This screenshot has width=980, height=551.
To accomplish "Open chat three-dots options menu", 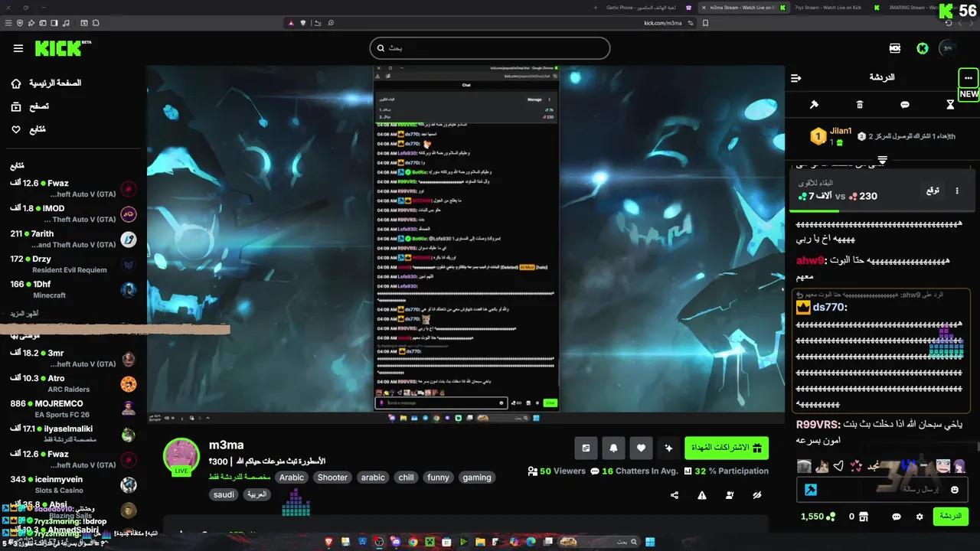I will [x=969, y=78].
